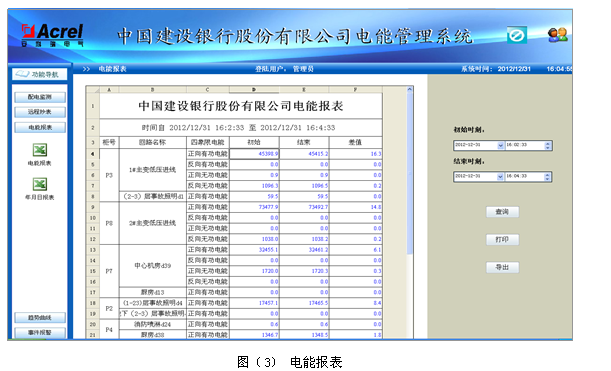Screen dimensions: 611x371
Task: Open the 电能报表 Excel icon
Action: [x=40, y=150]
